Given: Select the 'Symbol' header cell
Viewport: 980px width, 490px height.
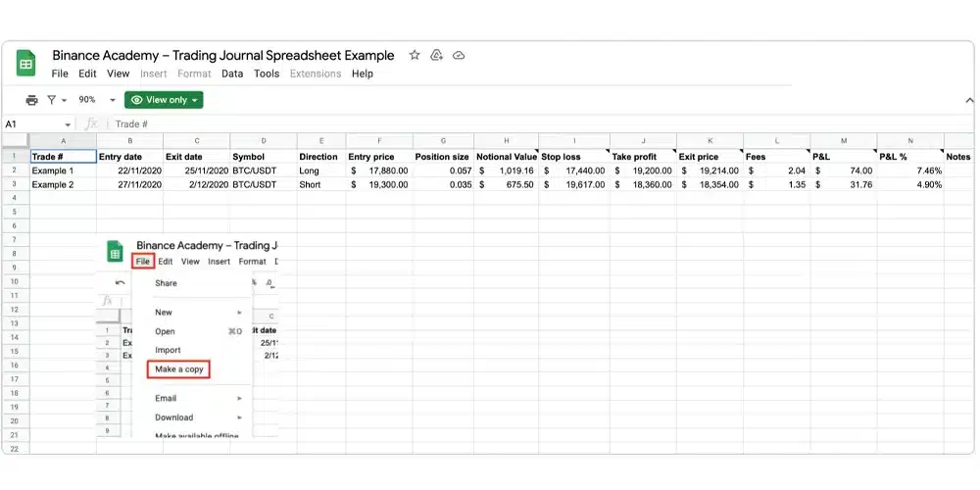Looking at the screenshot, I should (263, 157).
